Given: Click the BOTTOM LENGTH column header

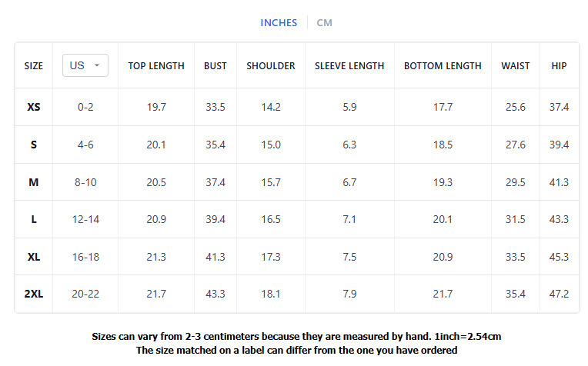Looking at the screenshot, I should tap(443, 66).
